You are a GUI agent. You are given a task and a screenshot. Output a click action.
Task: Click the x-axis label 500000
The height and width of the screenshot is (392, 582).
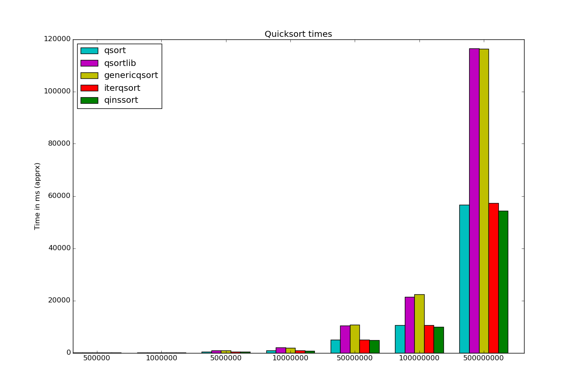[97, 358]
